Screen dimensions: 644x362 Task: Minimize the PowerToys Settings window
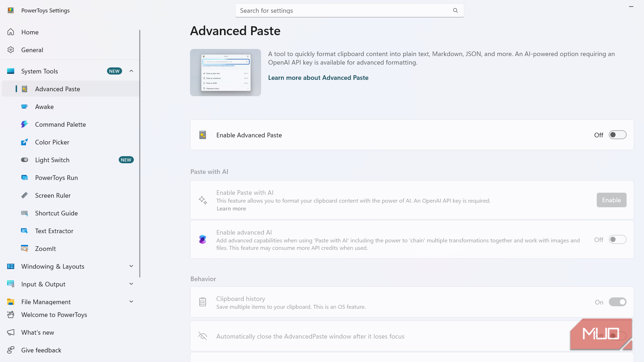(631, 6)
